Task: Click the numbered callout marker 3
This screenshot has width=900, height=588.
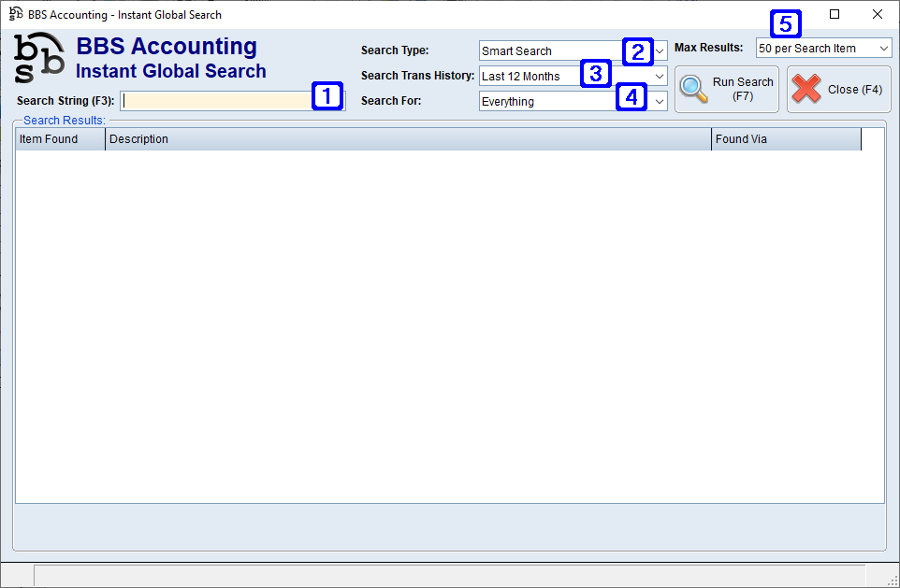Action: pos(595,72)
